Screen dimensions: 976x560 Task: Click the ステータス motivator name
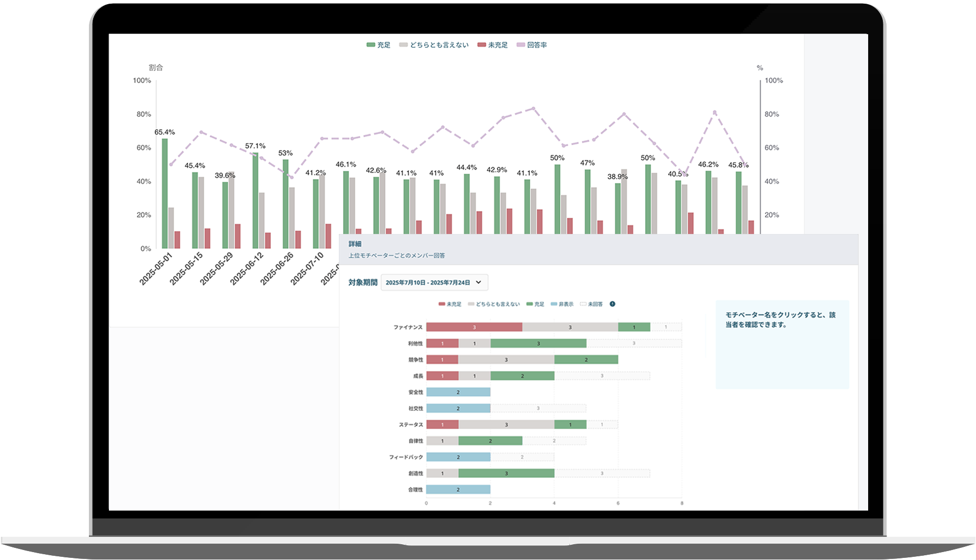tap(410, 424)
